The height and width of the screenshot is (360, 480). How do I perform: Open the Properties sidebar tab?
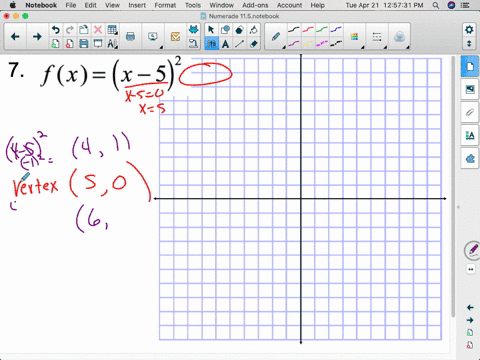click(x=470, y=135)
